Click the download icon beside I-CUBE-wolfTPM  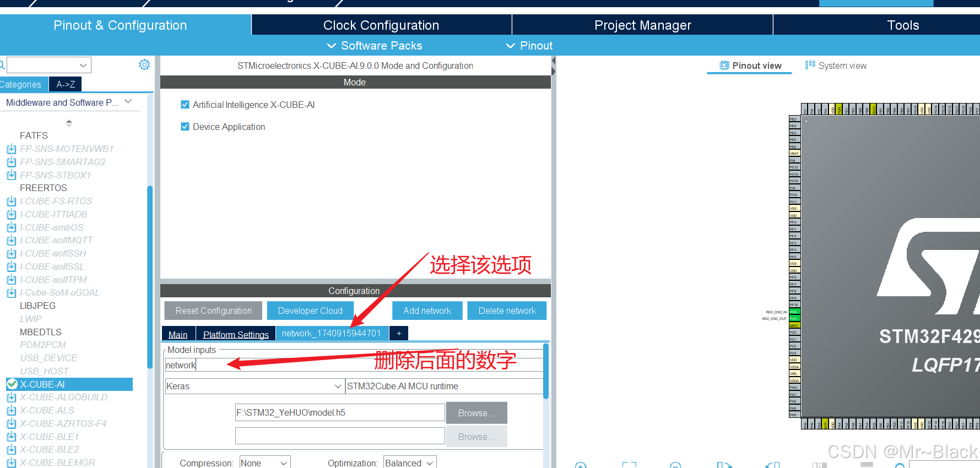tap(11, 280)
